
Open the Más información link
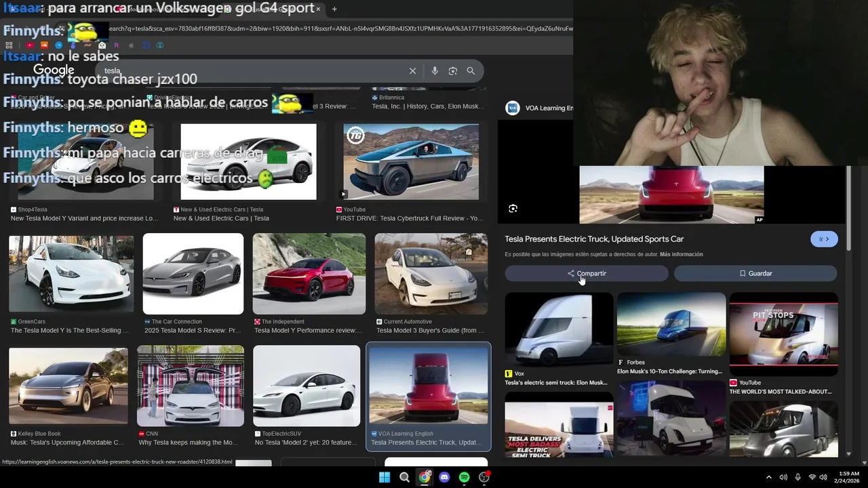coord(682,254)
